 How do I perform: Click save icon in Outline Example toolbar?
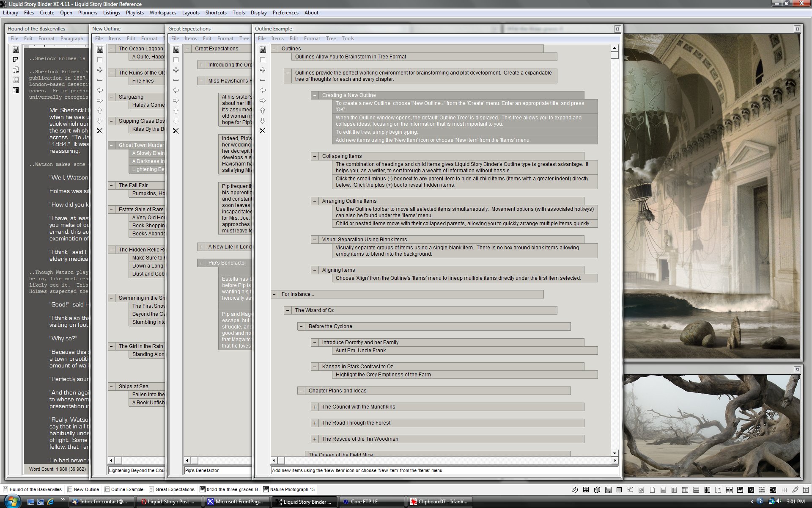pos(262,50)
